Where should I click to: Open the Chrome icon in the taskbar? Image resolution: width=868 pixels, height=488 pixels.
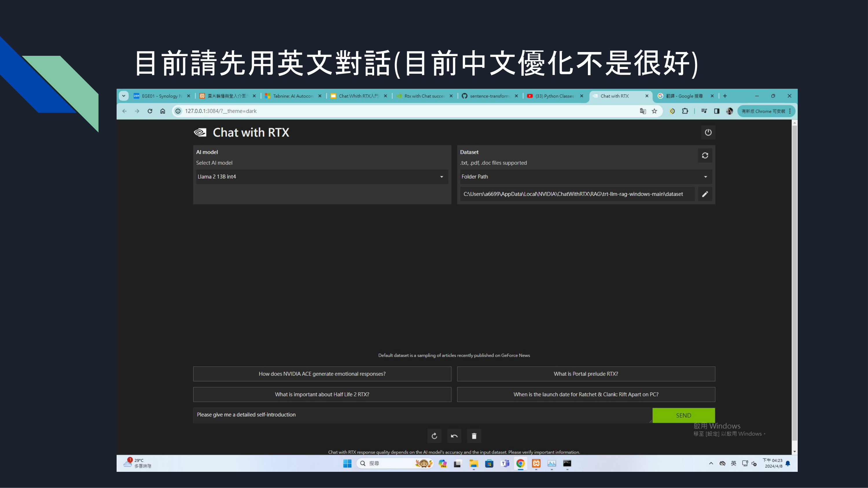click(520, 463)
